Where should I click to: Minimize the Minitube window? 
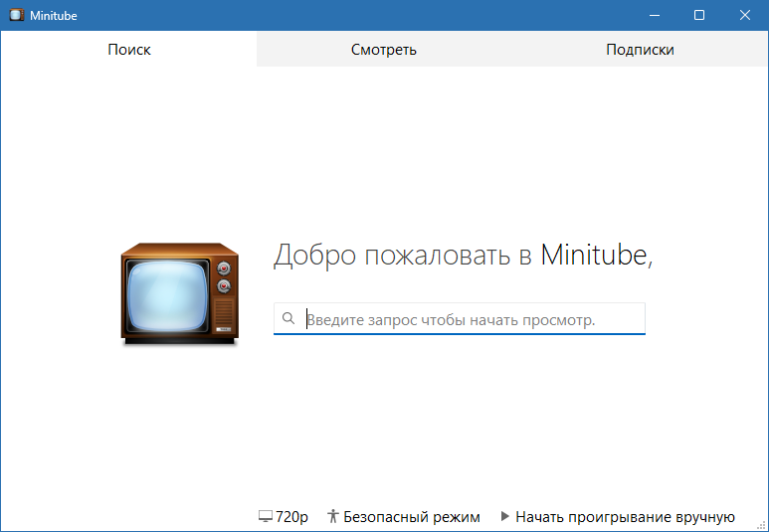point(655,15)
